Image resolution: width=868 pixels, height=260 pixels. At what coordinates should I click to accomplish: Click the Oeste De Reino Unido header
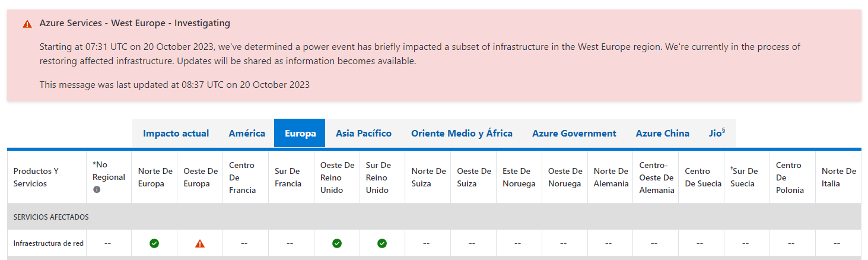click(337, 177)
